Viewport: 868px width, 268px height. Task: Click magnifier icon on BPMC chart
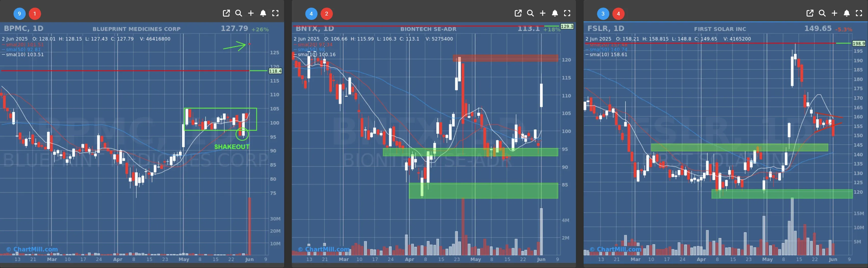[x=239, y=13]
